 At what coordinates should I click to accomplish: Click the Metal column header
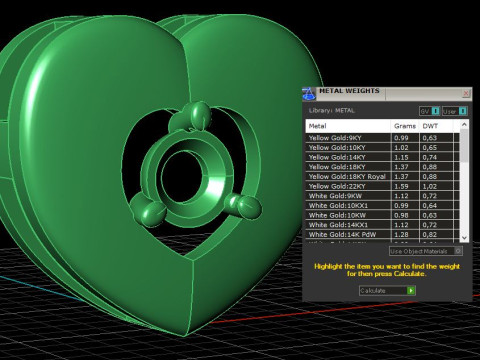click(x=348, y=126)
